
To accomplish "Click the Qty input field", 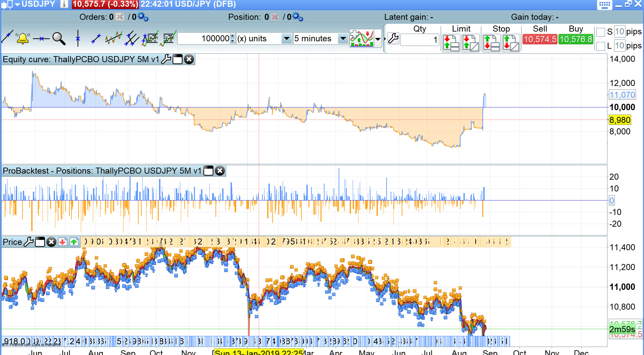I will coord(420,40).
